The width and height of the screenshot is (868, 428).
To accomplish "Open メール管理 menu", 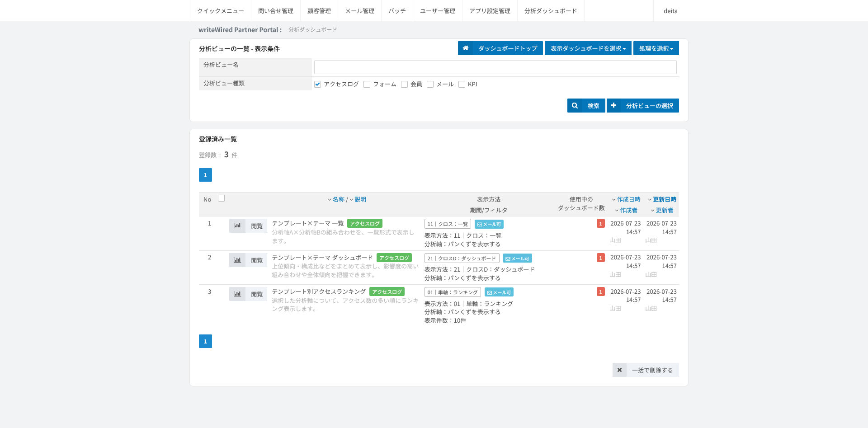I will click(x=360, y=11).
